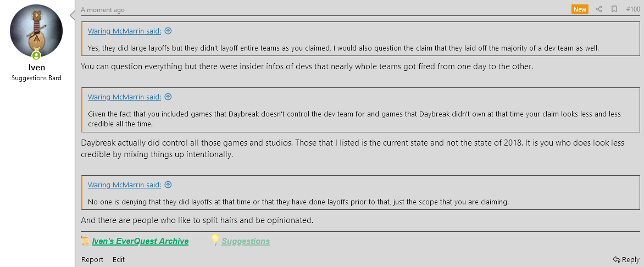Click 'Waring McMarrin said:' in the Daybreak quote
This screenshot has width=644, height=267.
click(124, 97)
